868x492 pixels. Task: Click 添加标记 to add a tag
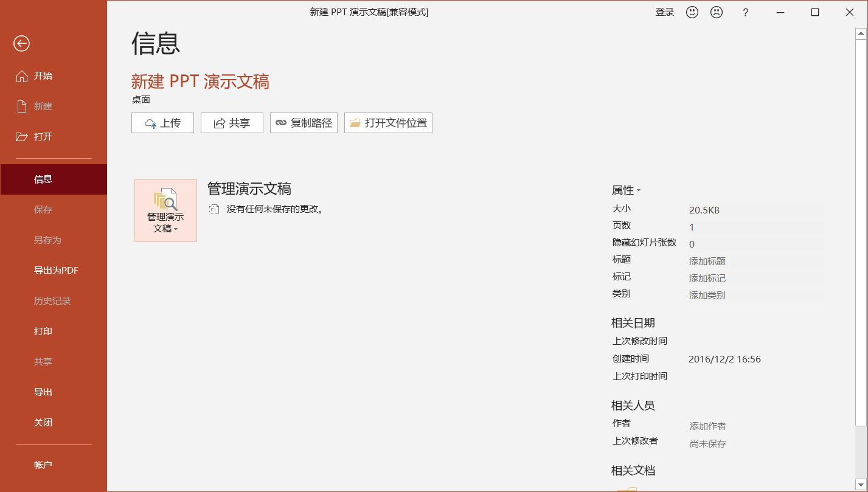pos(707,278)
